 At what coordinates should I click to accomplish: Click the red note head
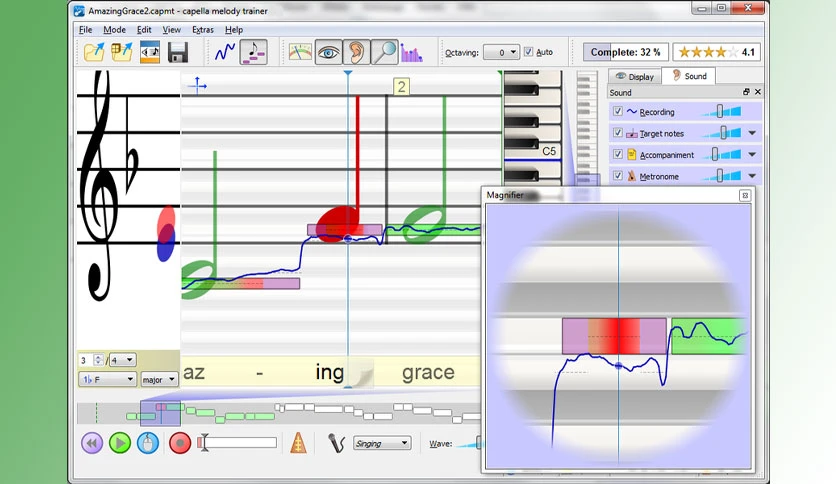pyautogui.click(x=337, y=224)
